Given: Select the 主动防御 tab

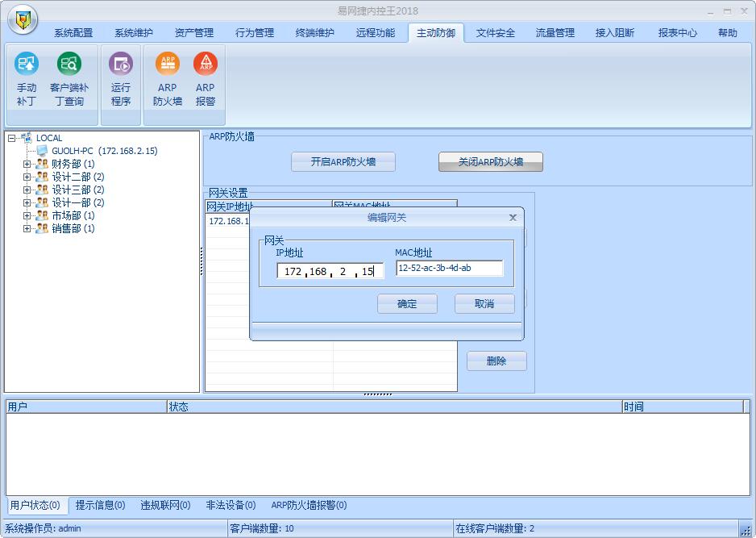Looking at the screenshot, I should (x=436, y=33).
